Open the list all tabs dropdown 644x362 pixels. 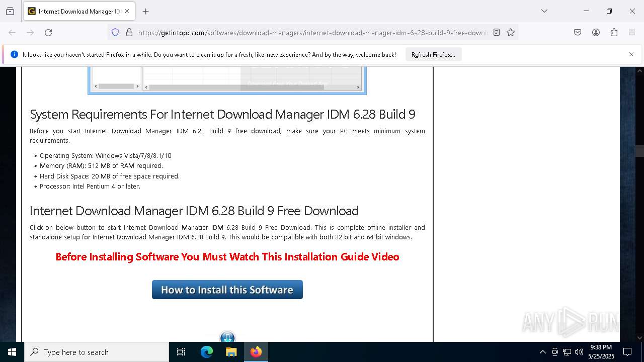[x=544, y=11]
